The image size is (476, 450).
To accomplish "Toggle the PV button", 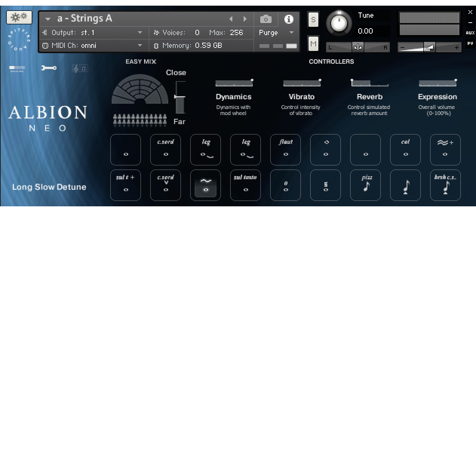I will pyautogui.click(x=470, y=44).
